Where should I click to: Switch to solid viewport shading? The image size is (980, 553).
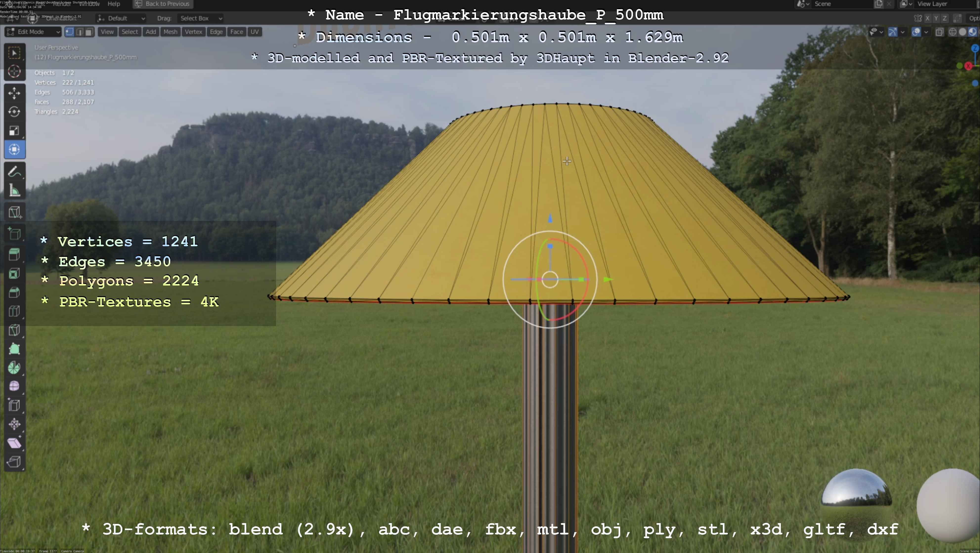pos(962,32)
